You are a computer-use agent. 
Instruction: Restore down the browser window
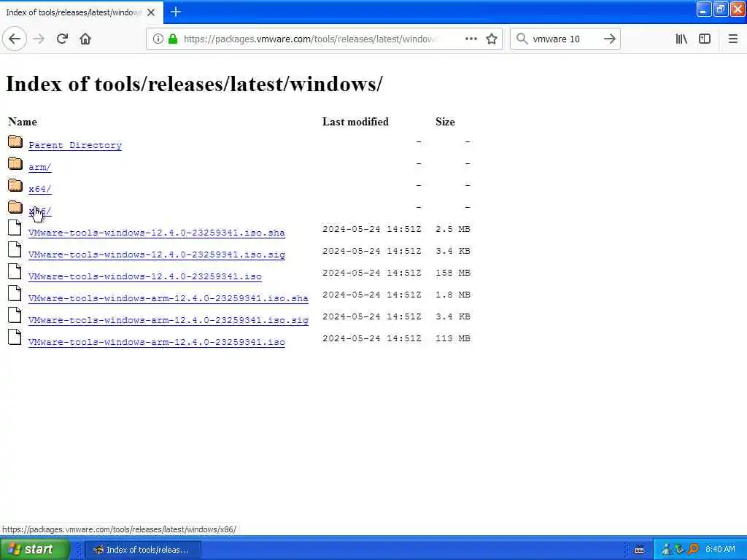click(720, 9)
